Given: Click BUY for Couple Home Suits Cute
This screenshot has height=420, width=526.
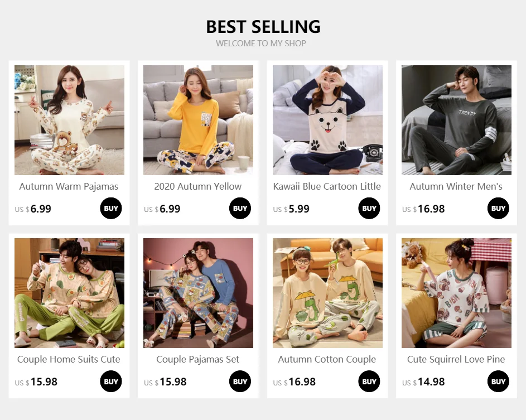Looking at the screenshot, I should (111, 382).
